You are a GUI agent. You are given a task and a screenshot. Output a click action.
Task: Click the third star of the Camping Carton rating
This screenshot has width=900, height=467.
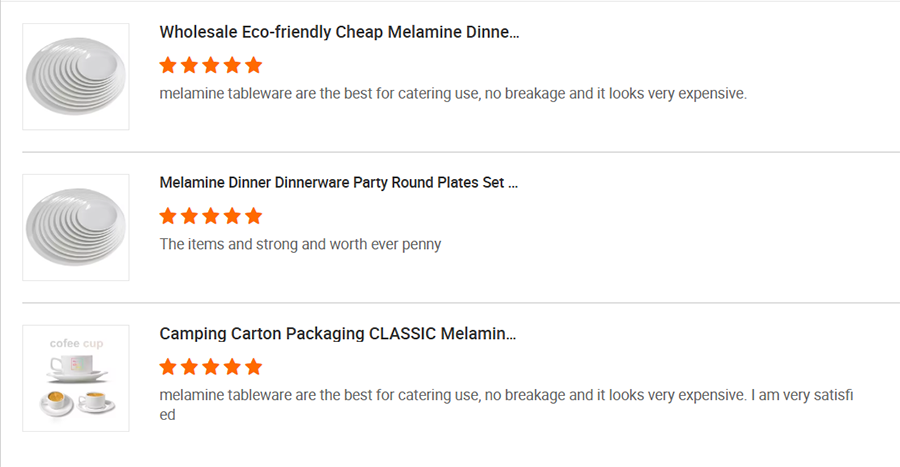(211, 367)
